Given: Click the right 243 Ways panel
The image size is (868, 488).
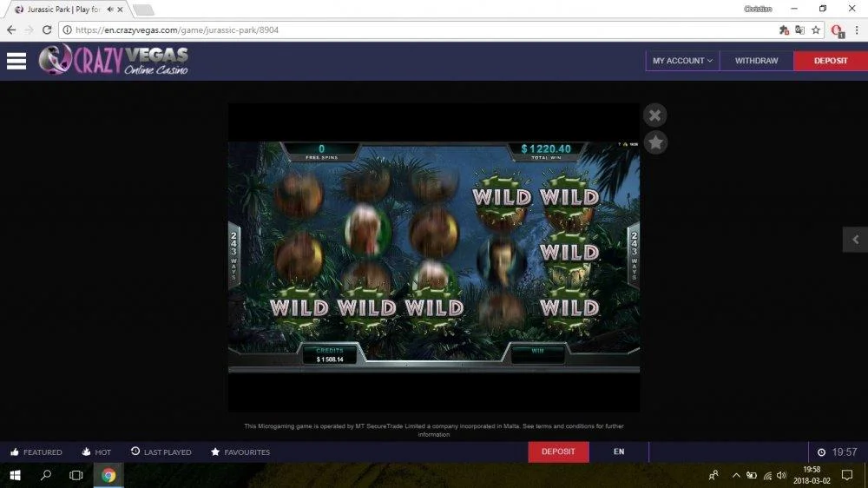Looking at the screenshot, I should [x=634, y=254].
